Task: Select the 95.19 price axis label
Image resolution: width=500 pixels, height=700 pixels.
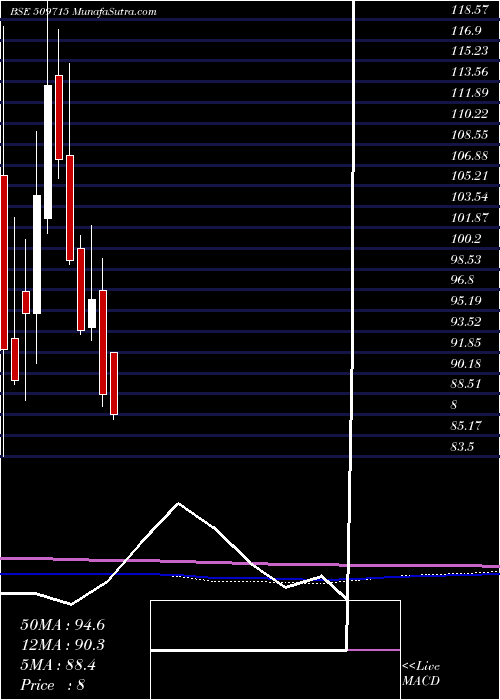Action: 466,301
